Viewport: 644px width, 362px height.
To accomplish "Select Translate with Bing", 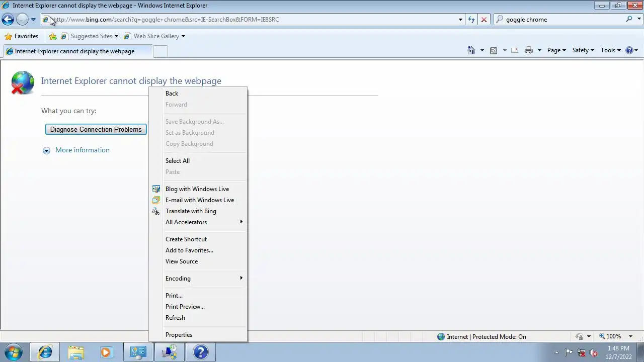I will coord(198,211).
